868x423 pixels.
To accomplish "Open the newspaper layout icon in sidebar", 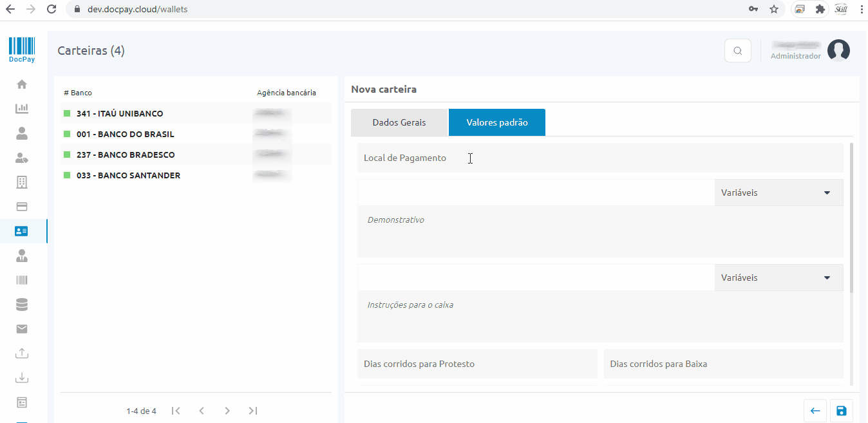I will click(22, 402).
